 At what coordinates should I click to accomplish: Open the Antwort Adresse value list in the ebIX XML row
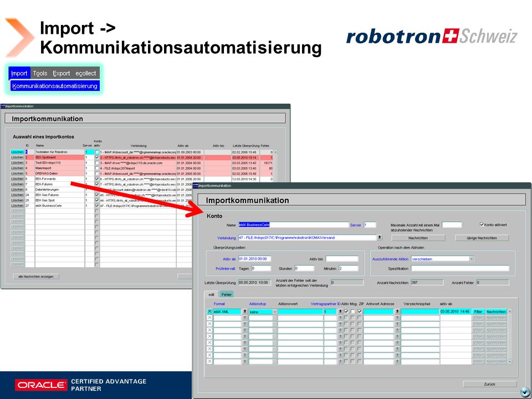(397, 311)
